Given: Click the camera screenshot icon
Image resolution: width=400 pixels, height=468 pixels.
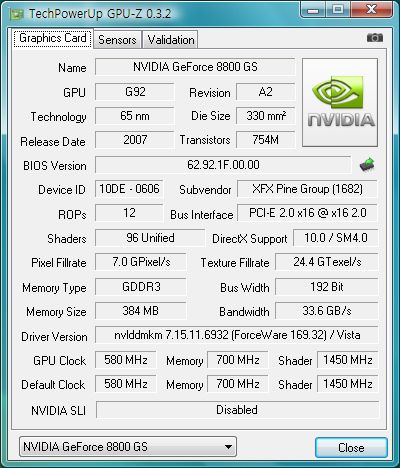Looking at the screenshot, I should [x=375, y=38].
